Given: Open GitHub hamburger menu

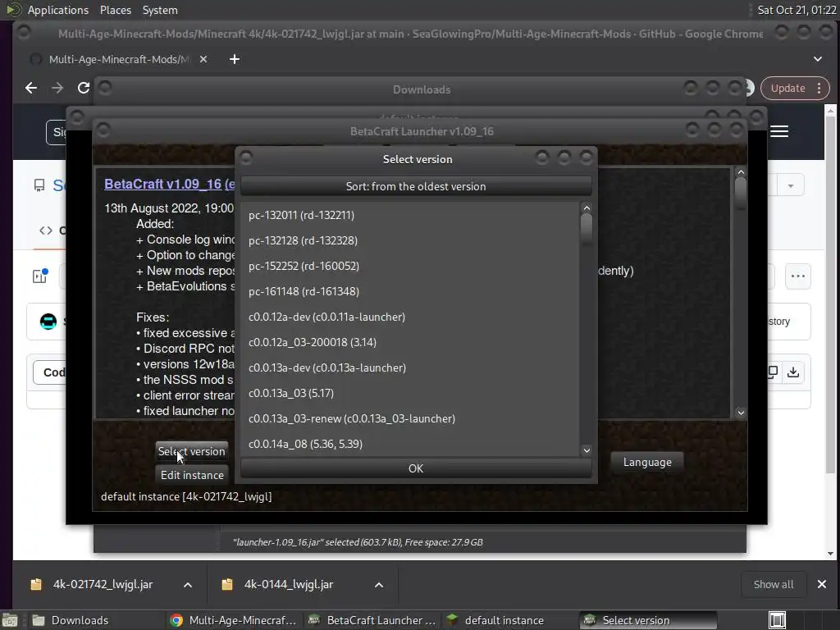Looking at the screenshot, I should (x=779, y=132).
